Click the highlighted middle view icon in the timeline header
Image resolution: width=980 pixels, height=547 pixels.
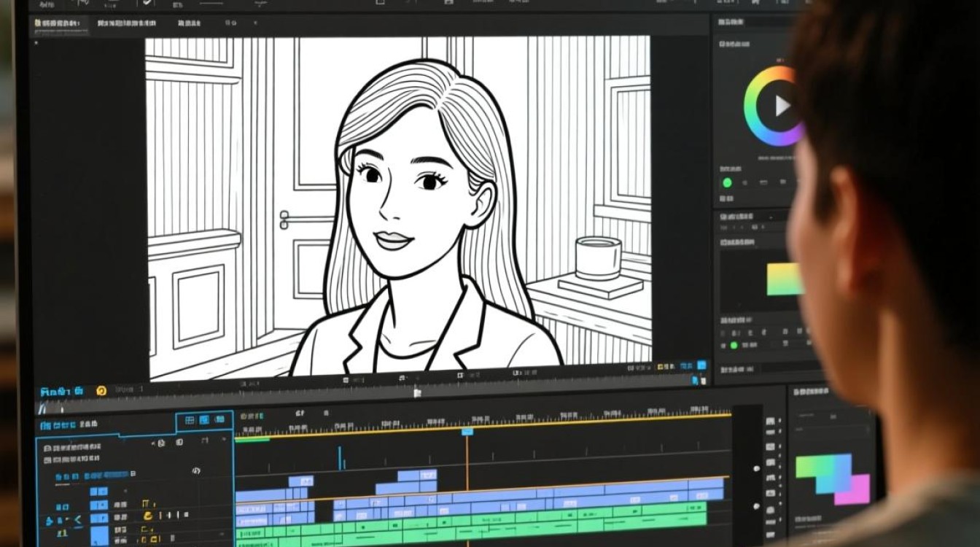tap(204, 420)
